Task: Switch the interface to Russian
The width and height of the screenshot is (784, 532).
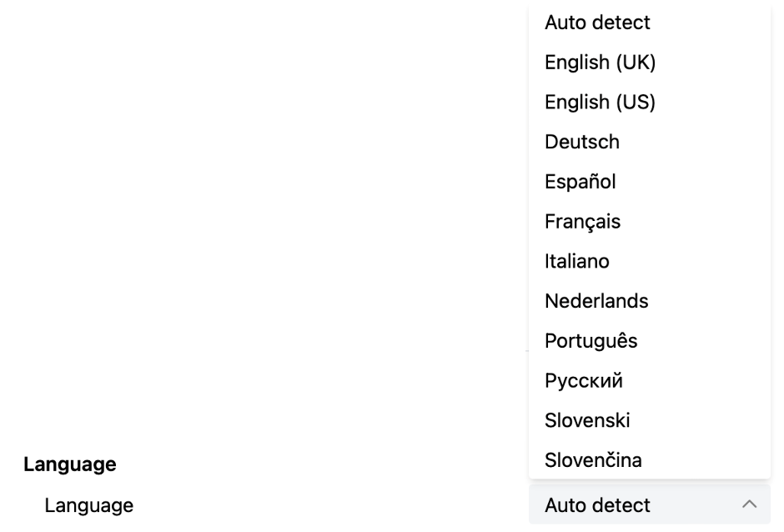Action: [650, 380]
